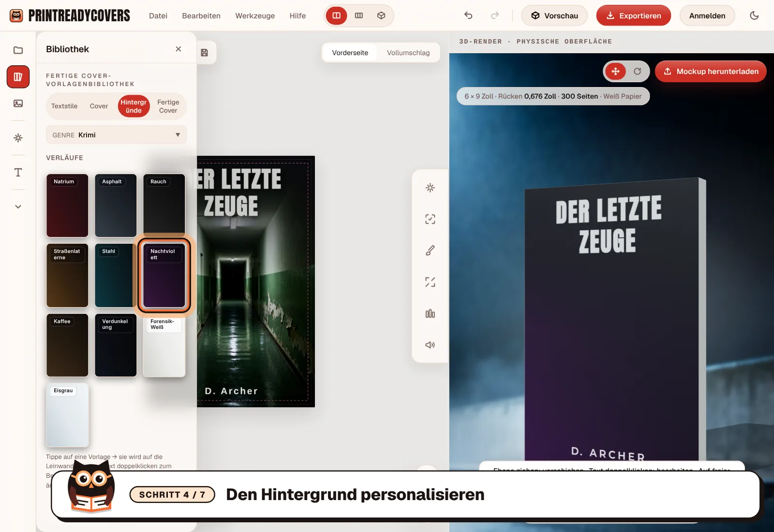Open the Hilfe menu
774x532 pixels.
tap(298, 15)
